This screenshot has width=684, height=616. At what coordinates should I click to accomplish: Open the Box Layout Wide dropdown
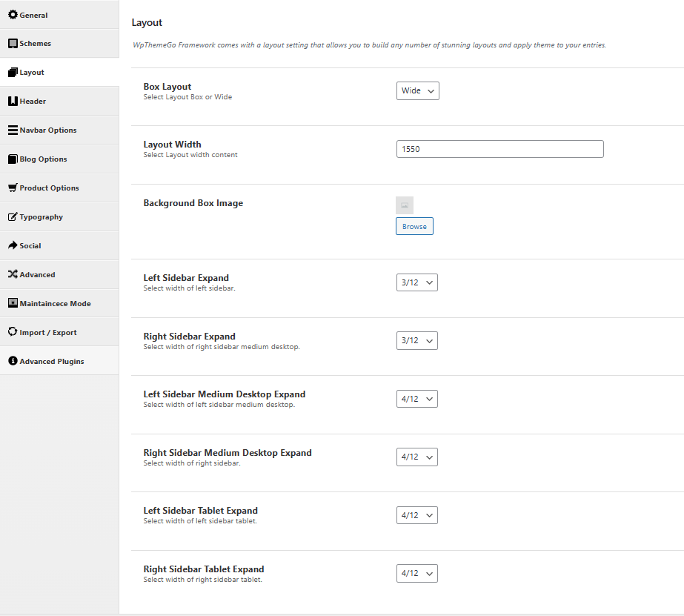click(x=417, y=90)
